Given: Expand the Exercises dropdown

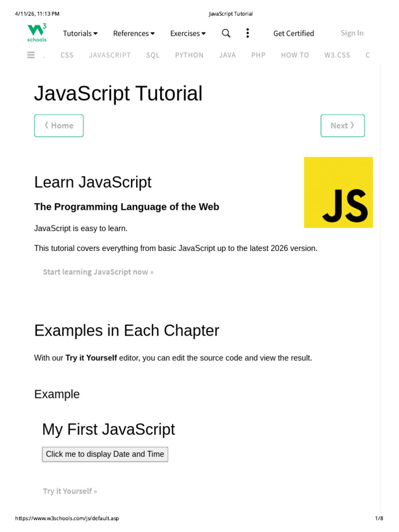Looking at the screenshot, I should [188, 33].
